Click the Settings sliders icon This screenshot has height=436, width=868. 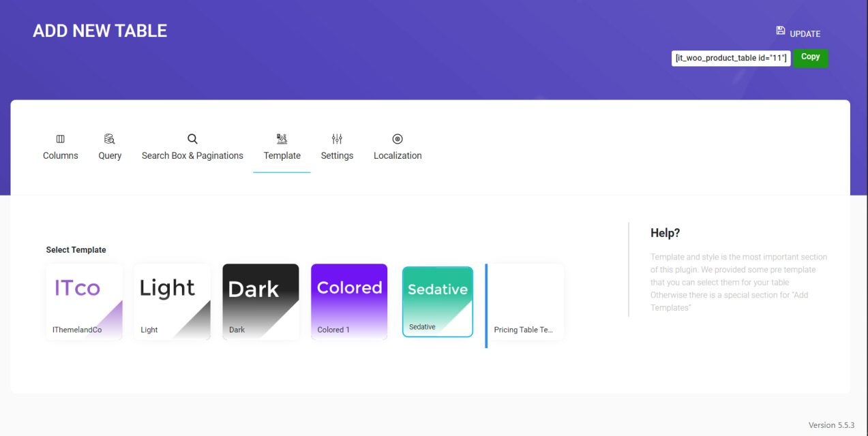(337, 139)
